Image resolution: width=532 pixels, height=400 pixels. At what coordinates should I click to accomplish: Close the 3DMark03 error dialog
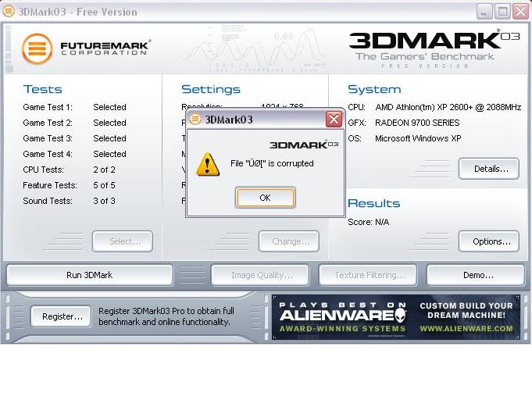334,119
